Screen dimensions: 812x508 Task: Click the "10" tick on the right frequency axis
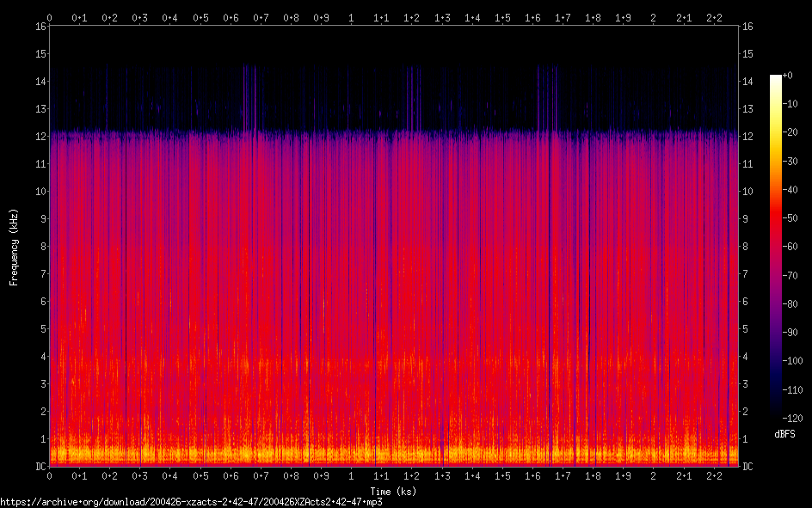pos(747,192)
